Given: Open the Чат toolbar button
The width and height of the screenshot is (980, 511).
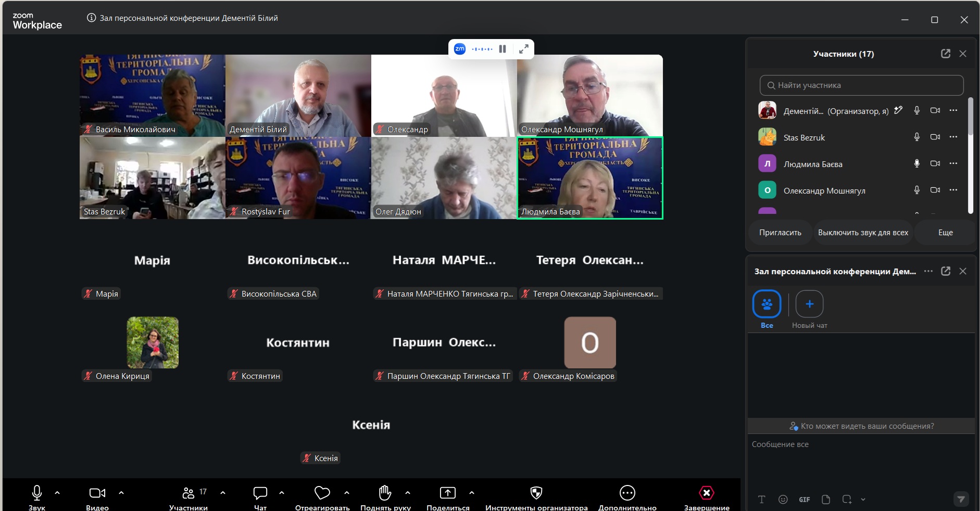Looking at the screenshot, I should point(260,497).
